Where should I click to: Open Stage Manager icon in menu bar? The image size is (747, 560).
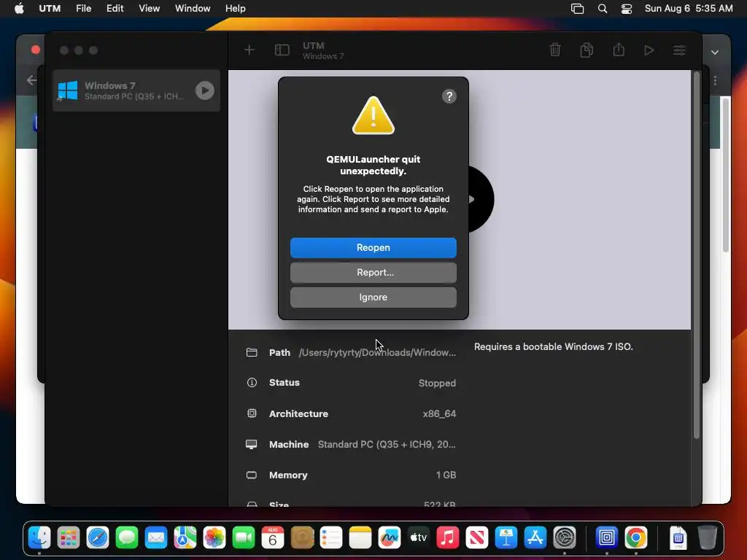[x=578, y=9]
